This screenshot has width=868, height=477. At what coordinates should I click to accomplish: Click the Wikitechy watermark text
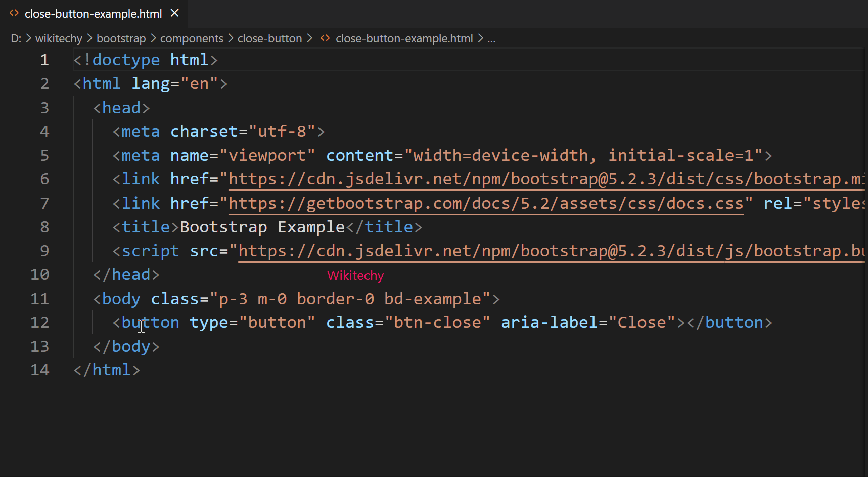[x=355, y=275]
